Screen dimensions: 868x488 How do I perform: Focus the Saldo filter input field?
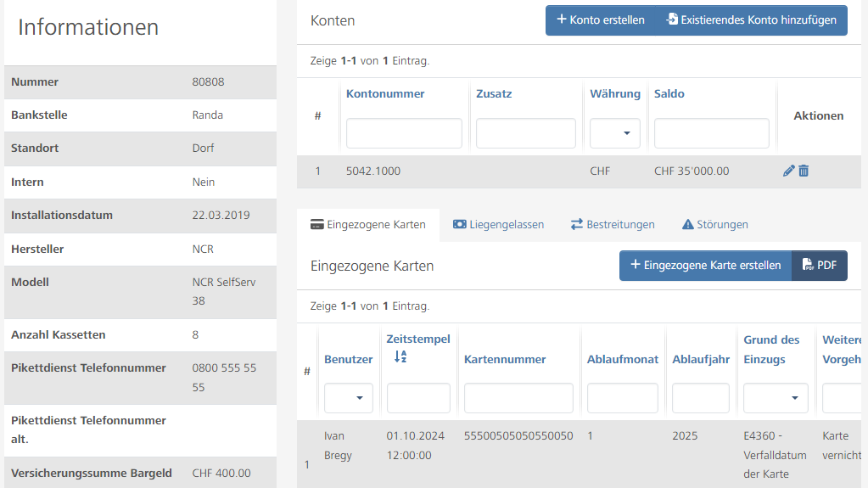point(711,133)
